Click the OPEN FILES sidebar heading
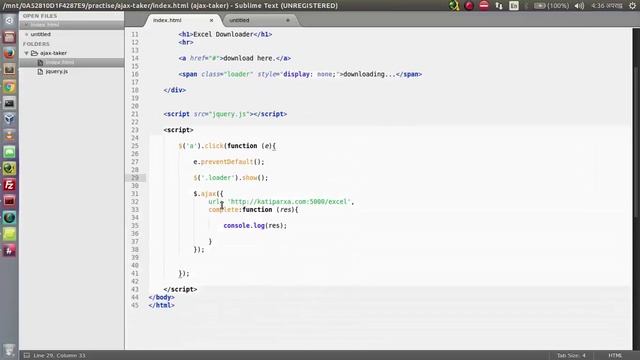The image size is (640, 360). tap(40, 16)
